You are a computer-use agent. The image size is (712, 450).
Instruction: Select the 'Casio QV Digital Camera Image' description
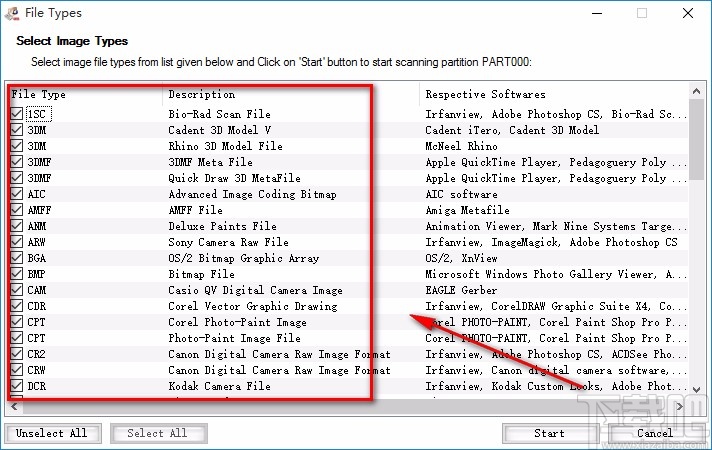(255, 290)
